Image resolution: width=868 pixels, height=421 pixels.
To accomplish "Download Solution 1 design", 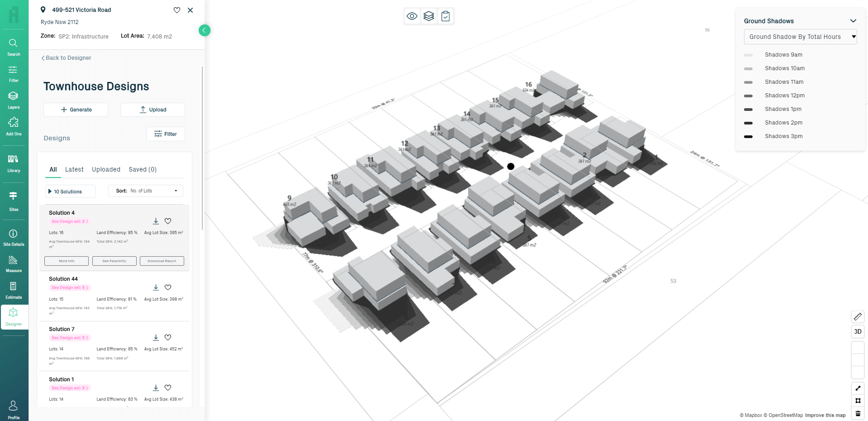I will coord(156,388).
